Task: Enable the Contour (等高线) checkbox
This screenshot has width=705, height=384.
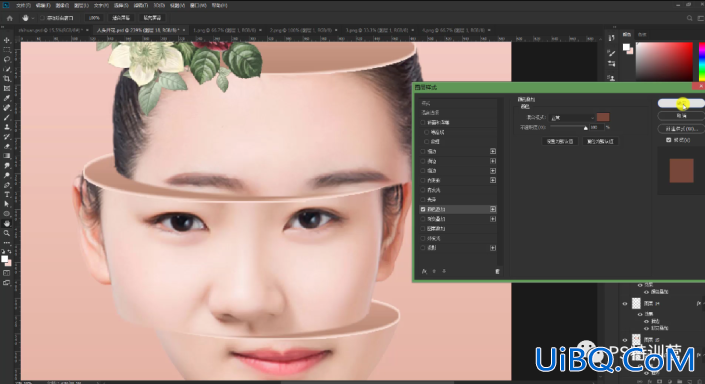Action: click(427, 132)
